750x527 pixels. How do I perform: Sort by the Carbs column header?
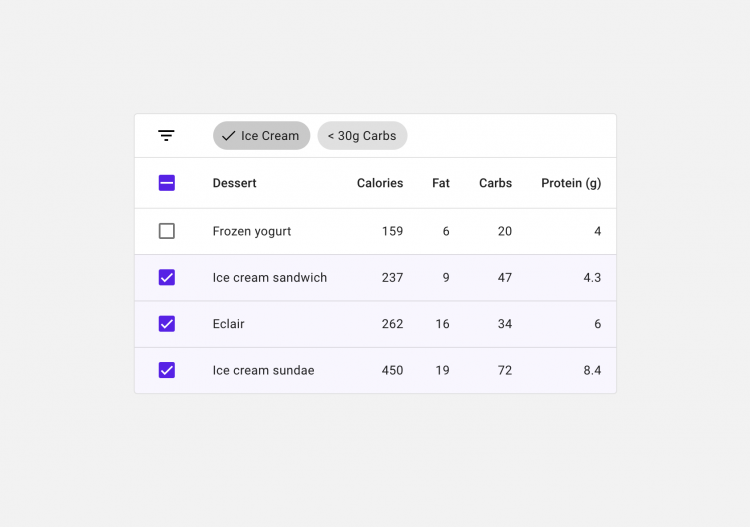pyautogui.click(x=495, y=183)
